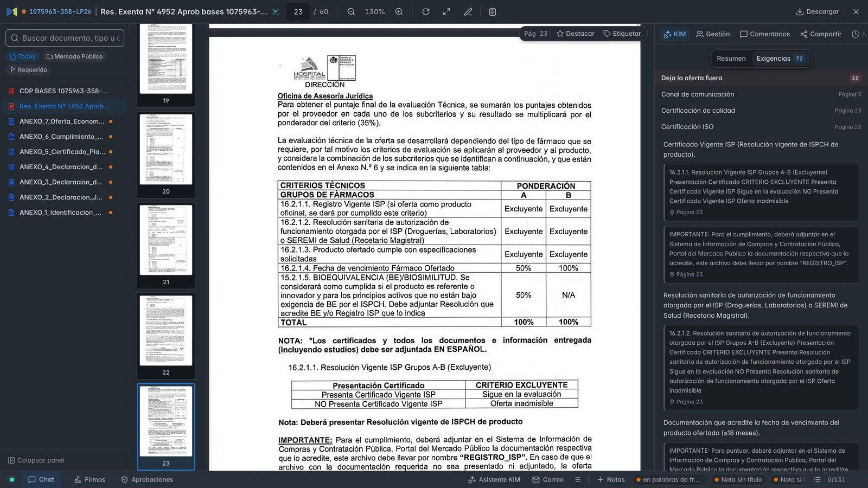Open the clipboard notes icon in toolbar
Viewport: 868px width, 488px height.
click(493, 11)
